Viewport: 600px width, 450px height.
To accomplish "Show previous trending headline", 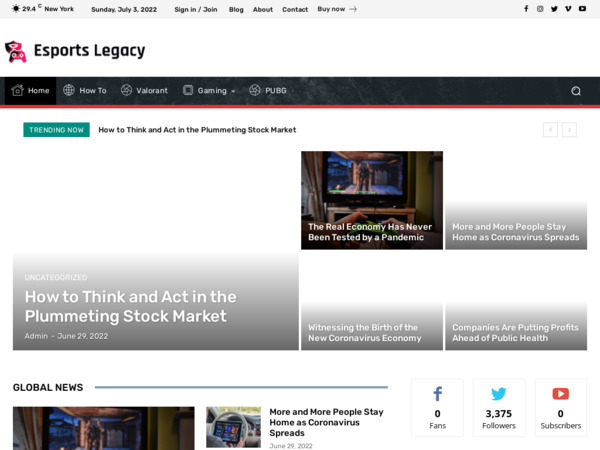I will point(550,130).
